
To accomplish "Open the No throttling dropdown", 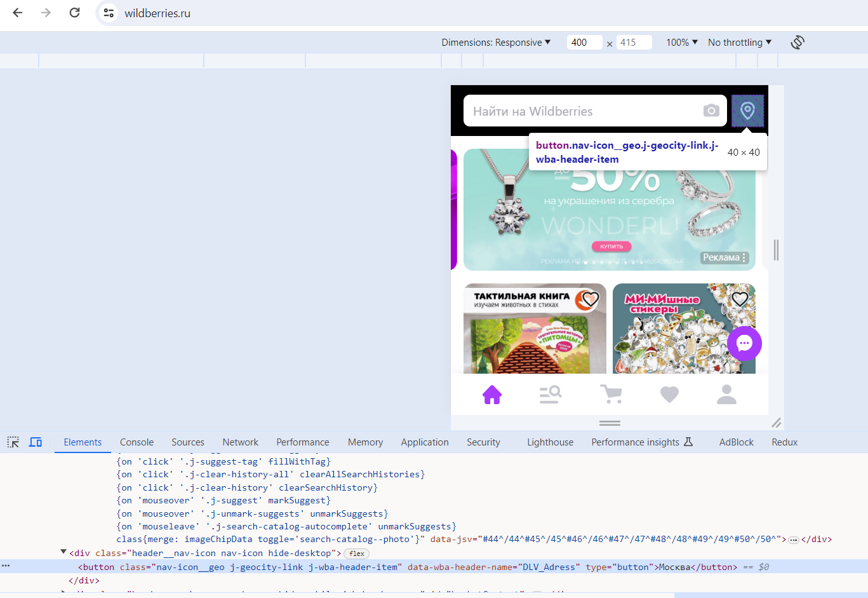I will pyautogui.click(x=740, y=43).
